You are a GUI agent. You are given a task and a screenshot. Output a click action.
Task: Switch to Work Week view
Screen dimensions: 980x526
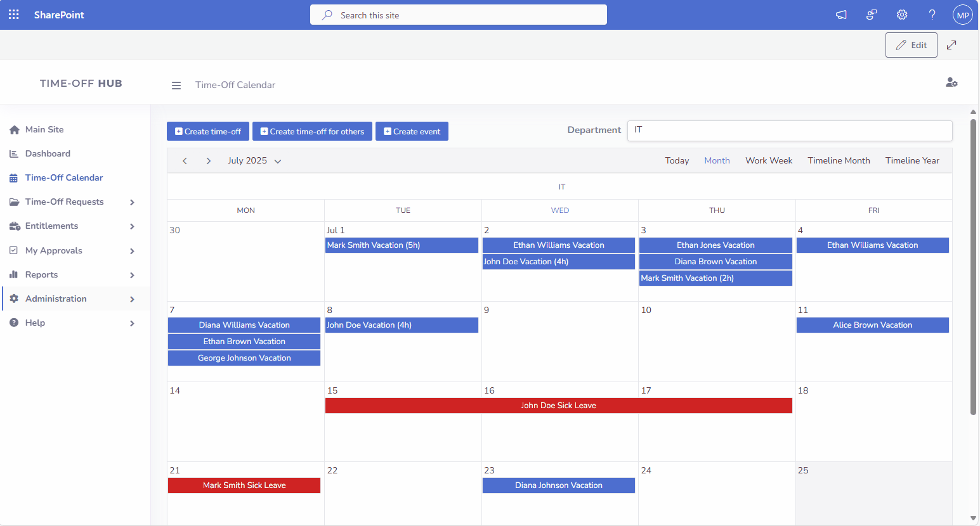point(769,161)
